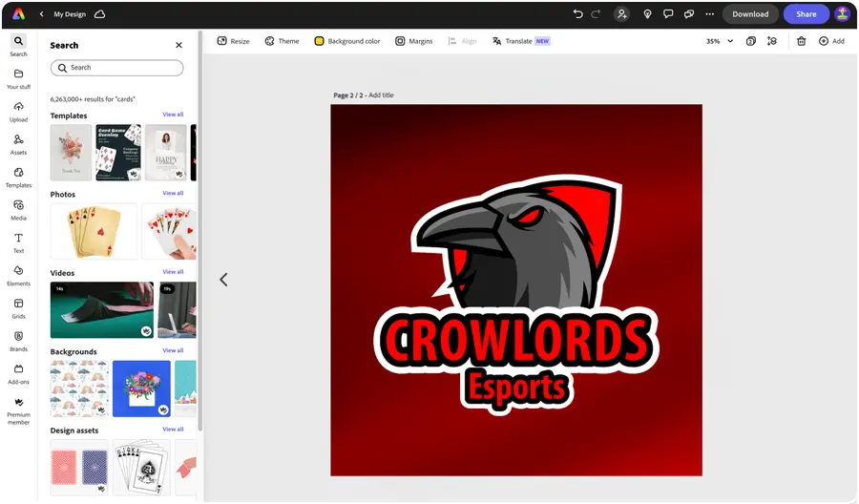View all Photos results

[x=173, y=194]
